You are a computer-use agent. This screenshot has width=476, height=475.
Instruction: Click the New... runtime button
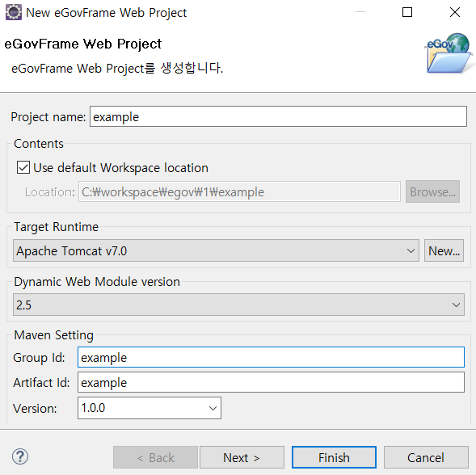(444, 250)
